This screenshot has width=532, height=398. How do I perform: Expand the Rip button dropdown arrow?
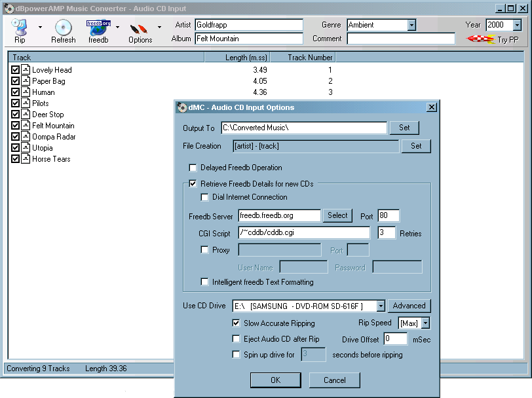pyautogui.click(x=40, y=27)
